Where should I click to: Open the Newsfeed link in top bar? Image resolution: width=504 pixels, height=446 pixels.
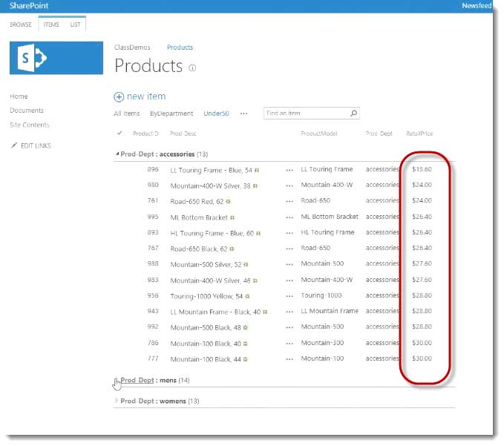coord(477,5)
